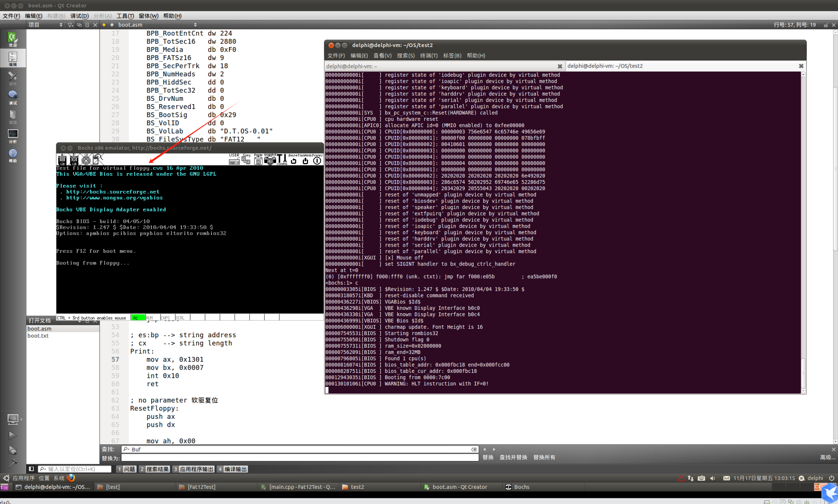Toggle the sidebar link-with-editor button
Screen dimensions: 838x504
pyautogui.click(x=79, y=25)
